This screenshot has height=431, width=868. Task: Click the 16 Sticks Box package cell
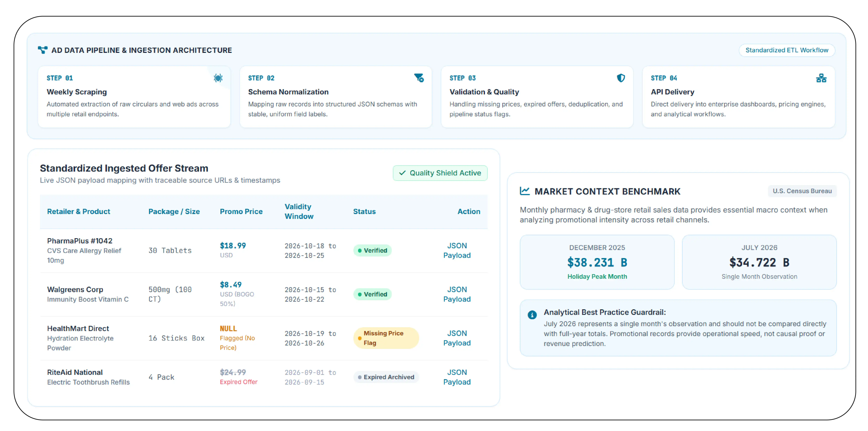click(176, 338)
